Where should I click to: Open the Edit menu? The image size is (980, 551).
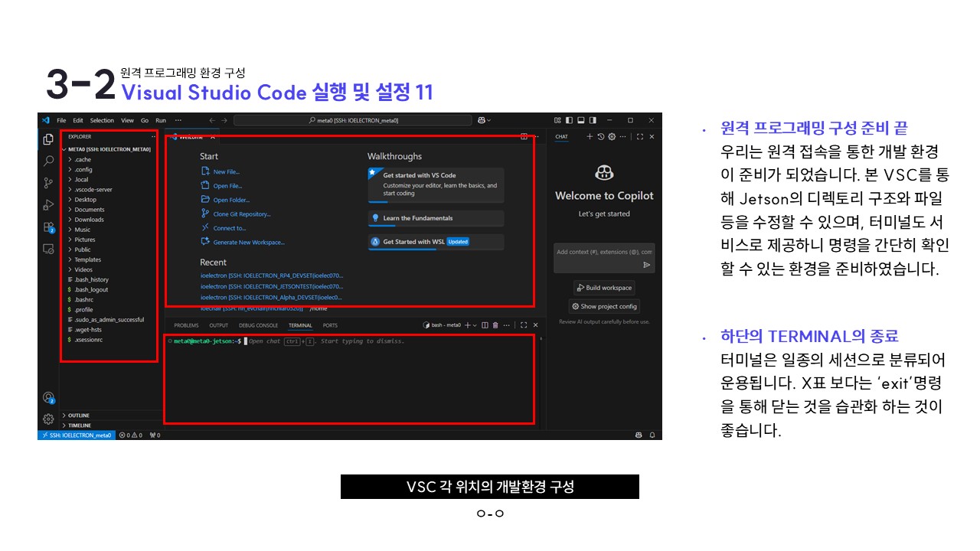coord(78,120)
